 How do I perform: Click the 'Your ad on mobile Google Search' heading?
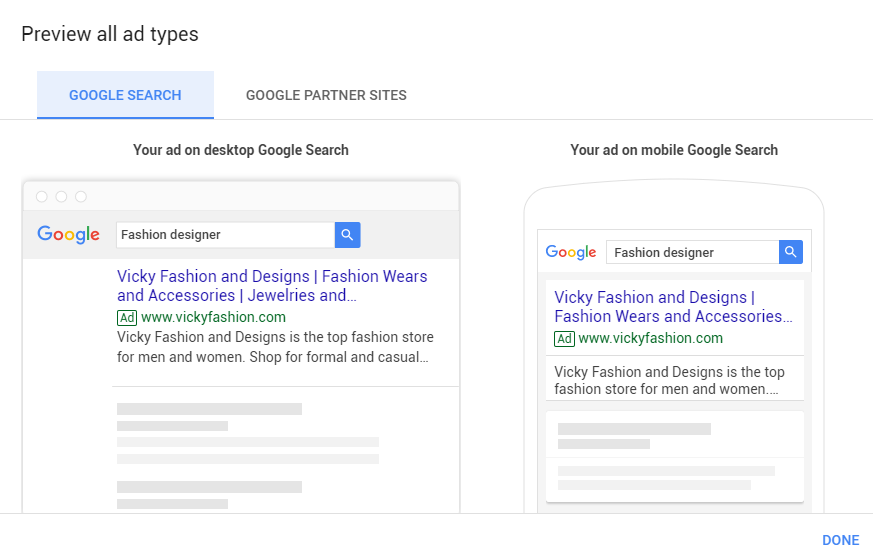click(x=674, y=150)
